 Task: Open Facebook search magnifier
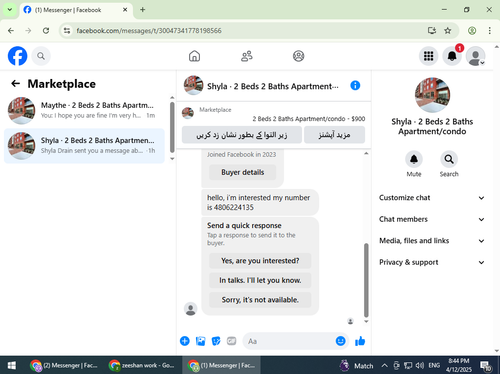tap(41, 56)
